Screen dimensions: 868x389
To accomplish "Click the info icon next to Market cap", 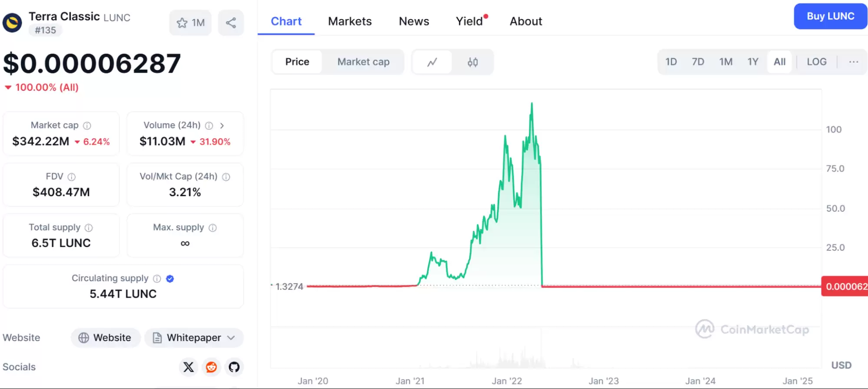I will [87, 125].
